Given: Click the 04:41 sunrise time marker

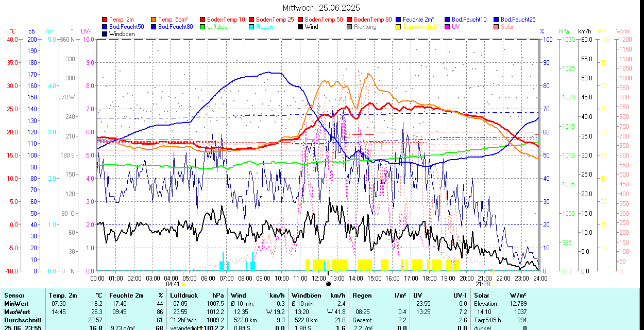Looking at the screenshot, I should pos(173,284).
